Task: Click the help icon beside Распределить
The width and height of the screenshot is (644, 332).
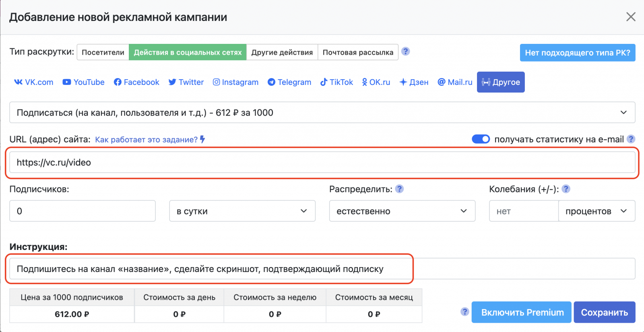Action: click(x=399, y=189)
